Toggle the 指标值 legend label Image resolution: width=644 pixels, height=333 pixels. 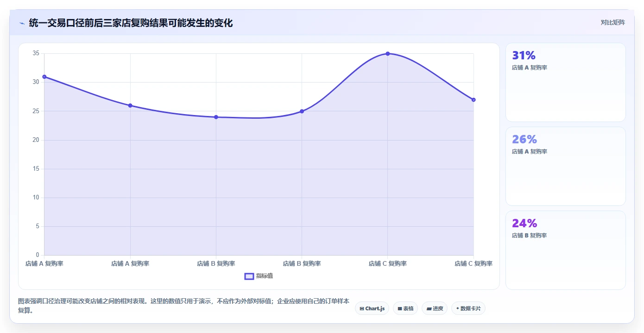[265, 276]
